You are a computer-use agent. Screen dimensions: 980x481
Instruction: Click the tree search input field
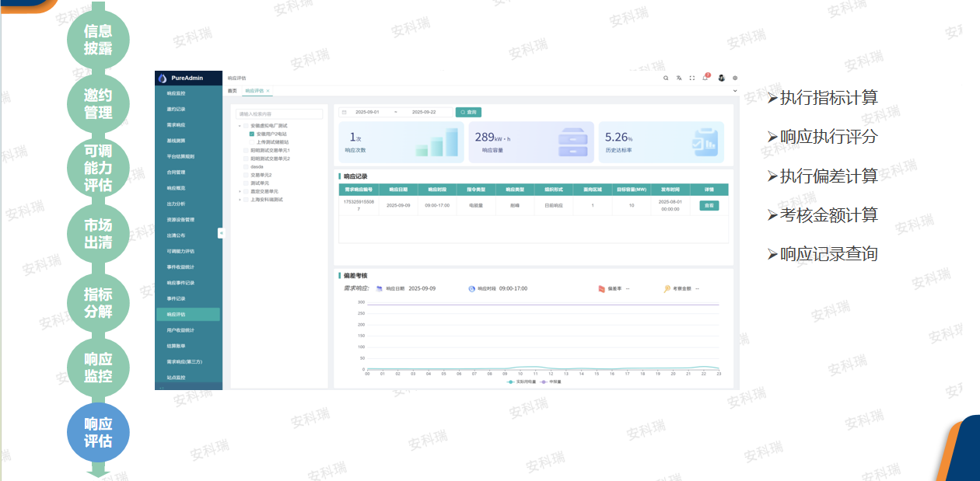[279, 114]
